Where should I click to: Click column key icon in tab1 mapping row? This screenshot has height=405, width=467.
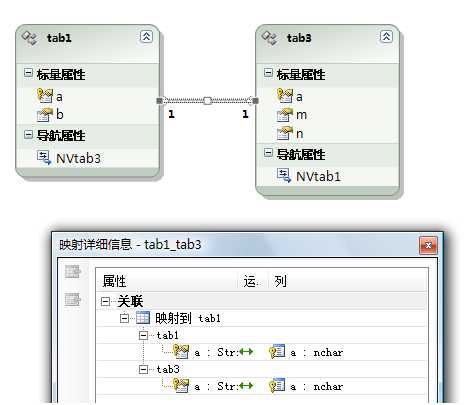(277, 352)
